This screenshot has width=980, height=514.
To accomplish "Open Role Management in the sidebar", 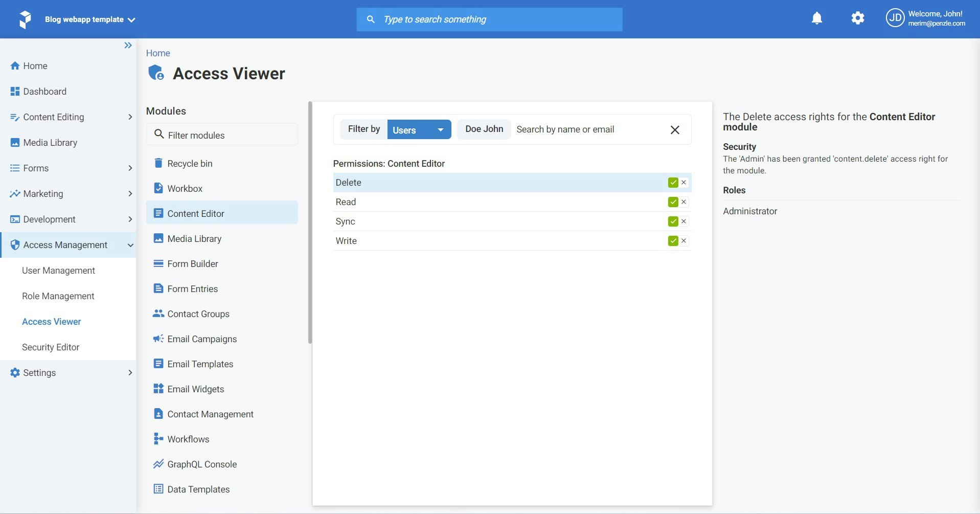I will pos(58,296).
